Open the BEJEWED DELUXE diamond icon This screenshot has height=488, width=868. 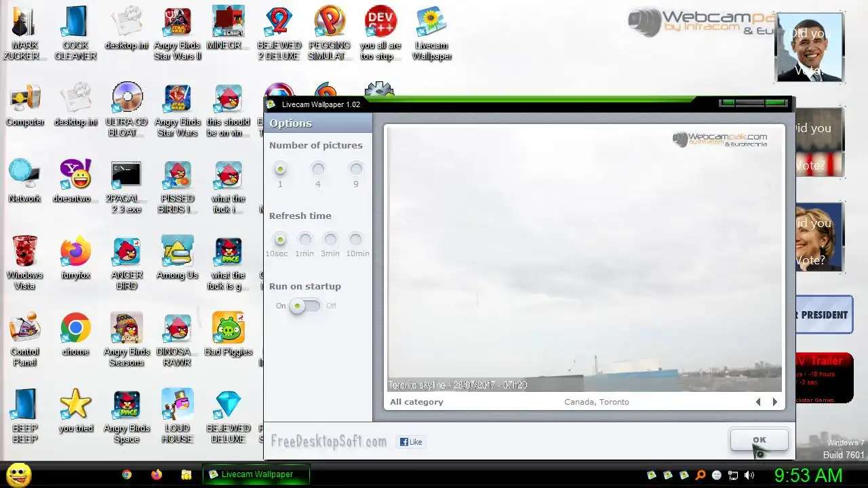228,415
